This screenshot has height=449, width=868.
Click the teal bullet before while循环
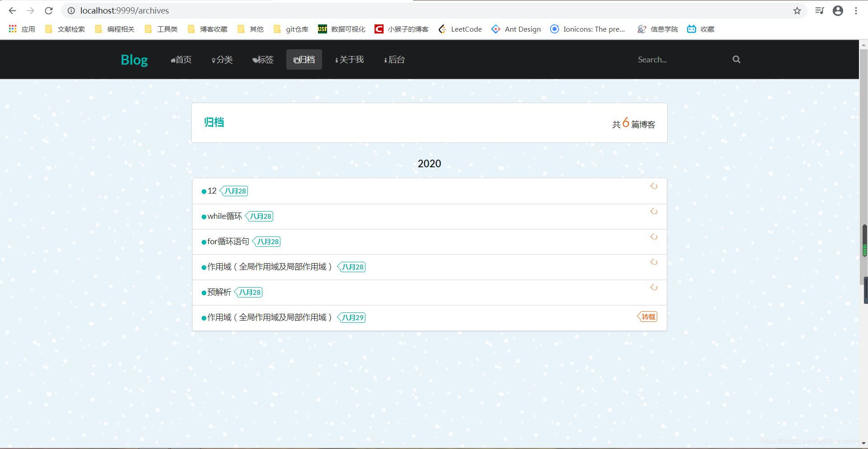coord(204,217)
